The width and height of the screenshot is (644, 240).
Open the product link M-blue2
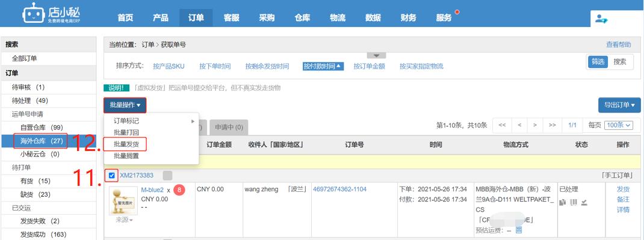tap(152, 190)
